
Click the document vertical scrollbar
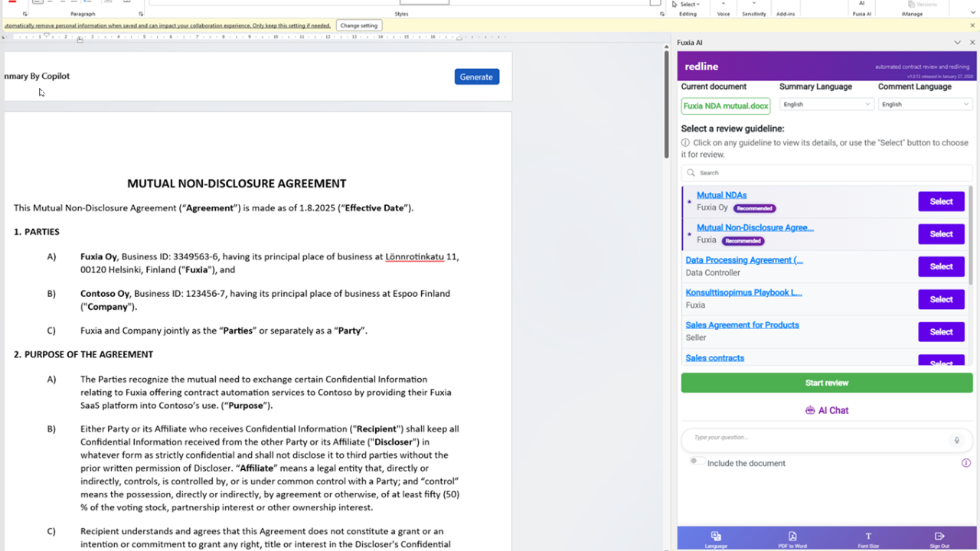click(x=666, y=105)
